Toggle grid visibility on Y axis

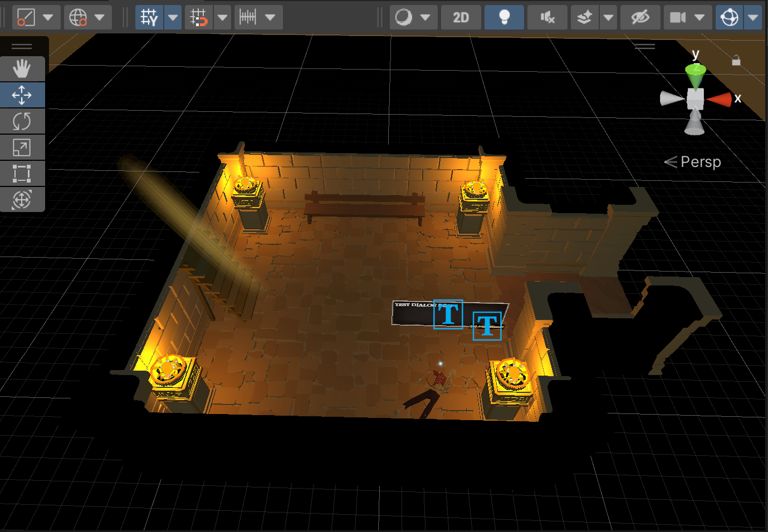click(x=149, y=17)
